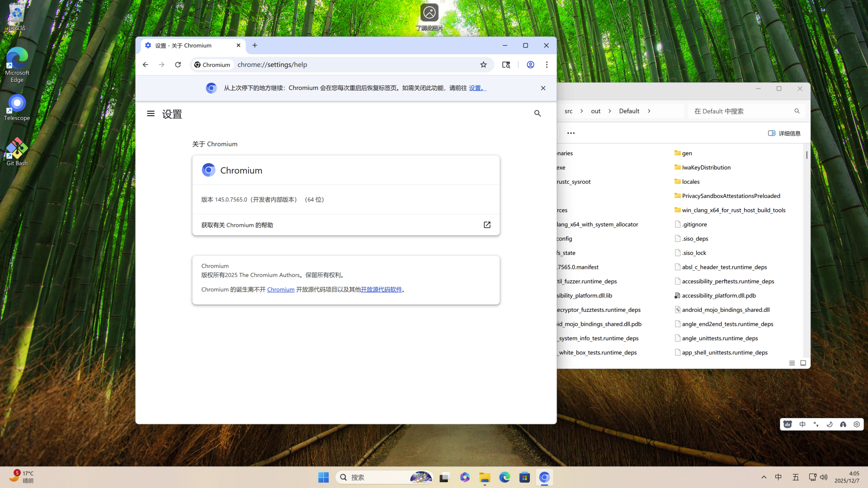
Task: Click the settings search magnifier icon
Action: 537,113
